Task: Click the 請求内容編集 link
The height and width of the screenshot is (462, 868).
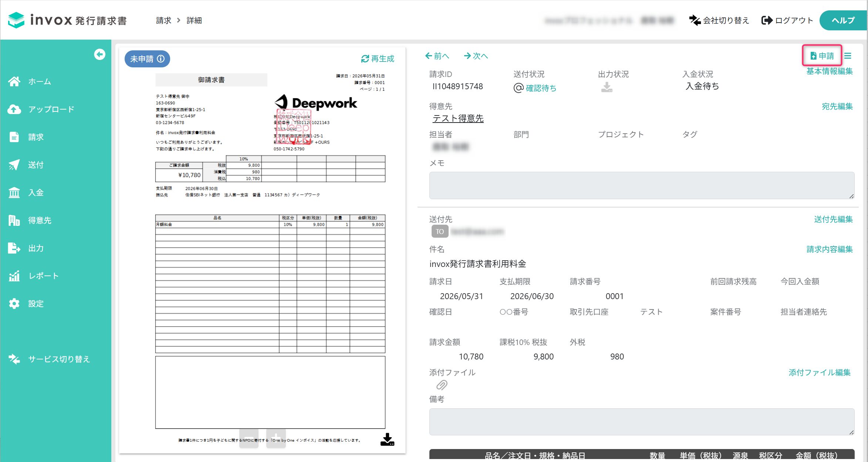Action: pyautogui.click(x=830, y=249)
